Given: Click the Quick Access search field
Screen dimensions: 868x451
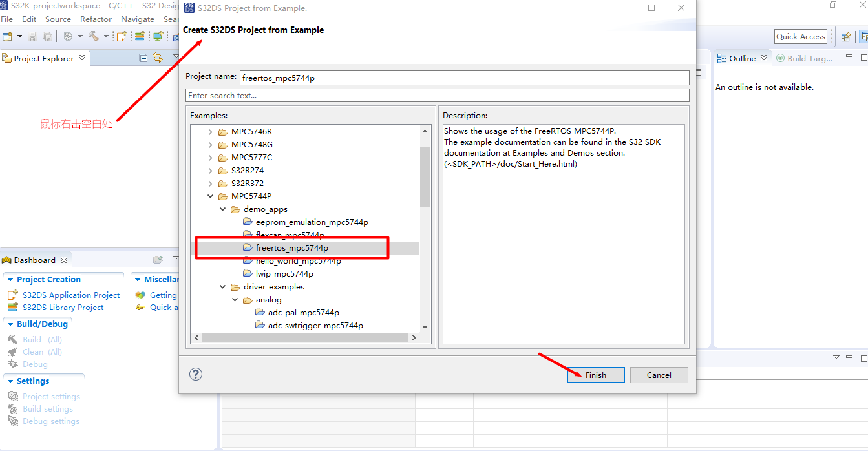Looking at the screenshot, I should coord(801,37).
